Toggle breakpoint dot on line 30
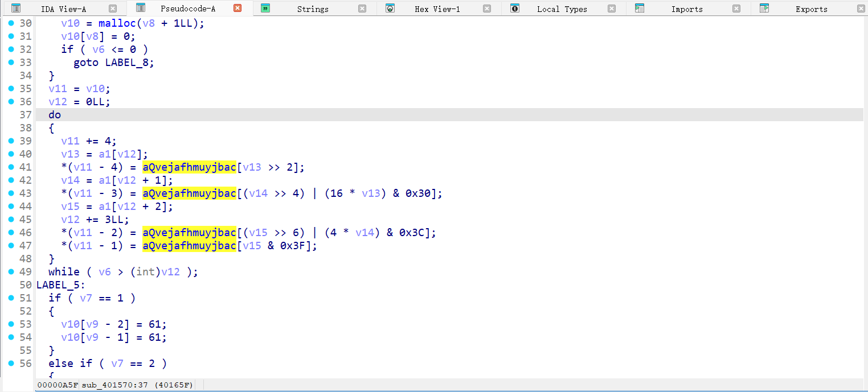 (x=11, y=23)
